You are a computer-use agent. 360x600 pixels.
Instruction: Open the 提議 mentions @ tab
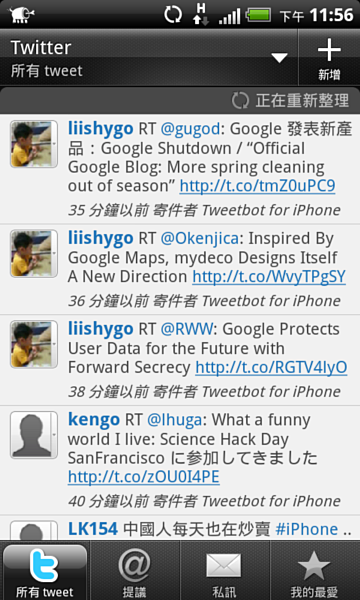click(134, 571)
